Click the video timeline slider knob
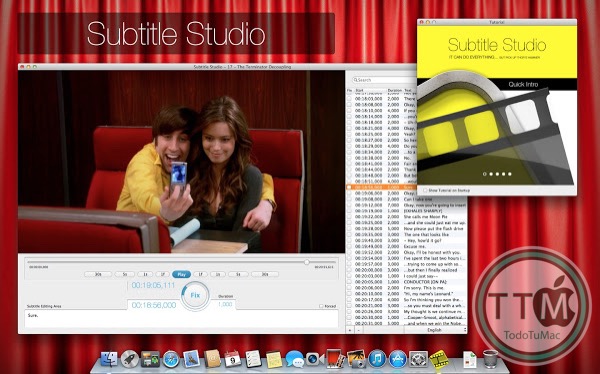600x374 pixels. click(x=307, y=262)
